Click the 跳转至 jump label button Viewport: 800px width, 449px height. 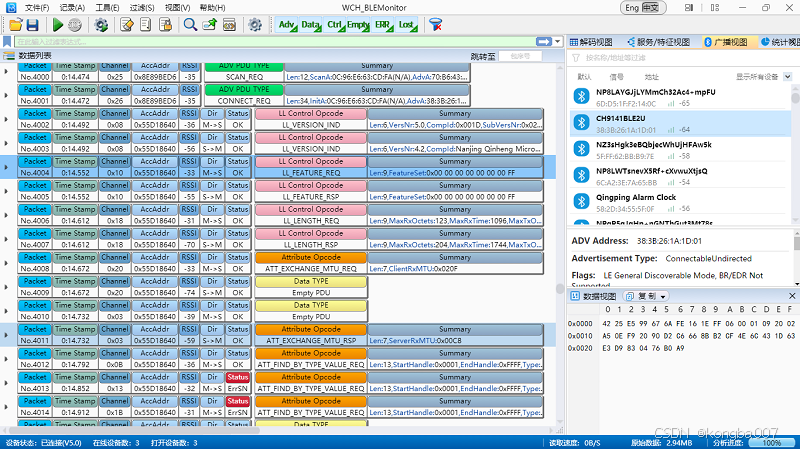click(x=483, y=56)
